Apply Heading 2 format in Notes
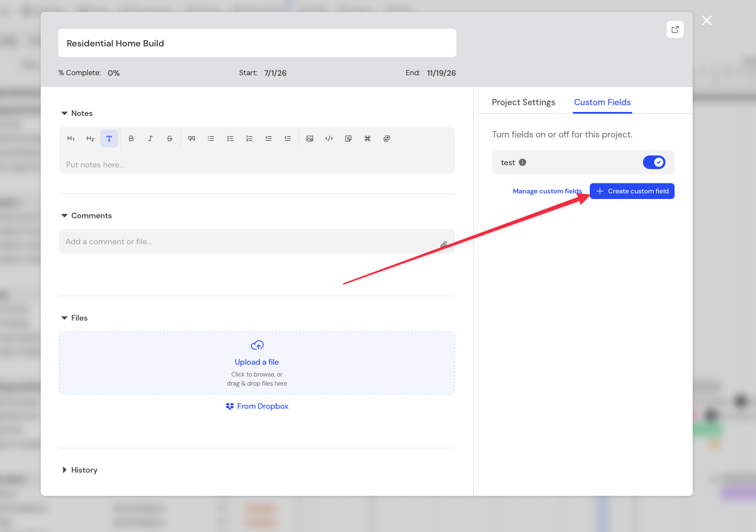 pos(90,139)
